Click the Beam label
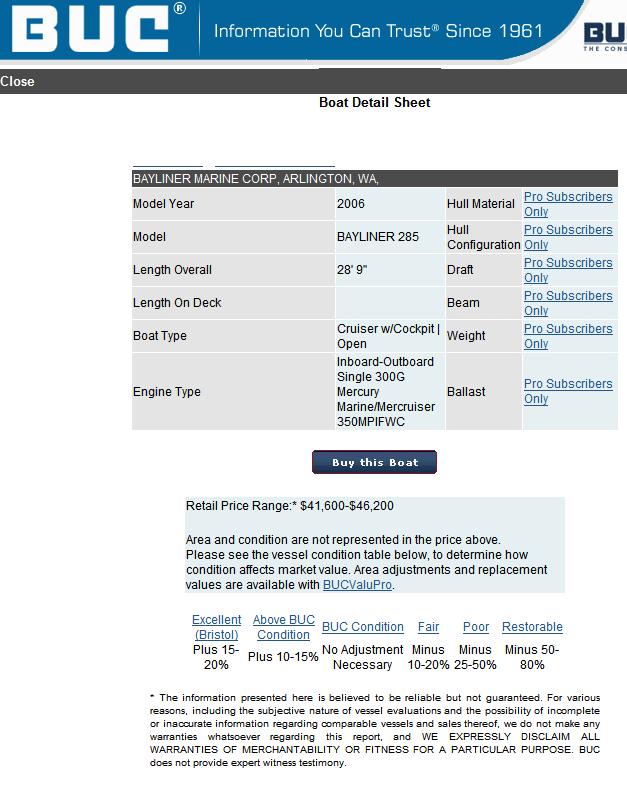The width and height of the screenshot is (627, 785). [463, 303]
